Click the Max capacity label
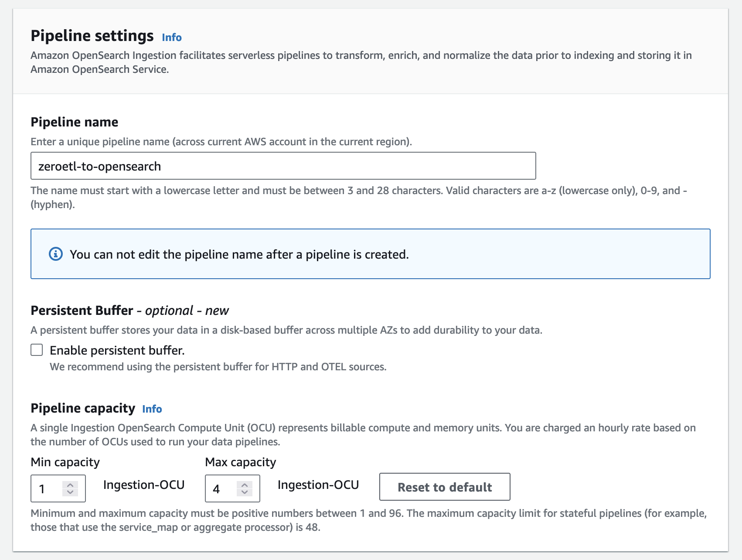This screenshot has height=560, width=742. coord(241,462)
